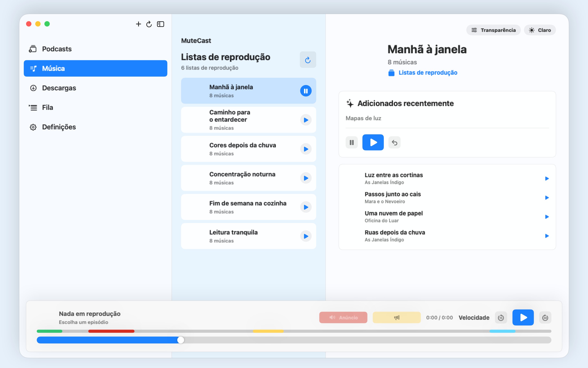Click the green segment on the segment bar
Image resolution: width=588 pixels, height=368 pixels.
pos(50,331)
